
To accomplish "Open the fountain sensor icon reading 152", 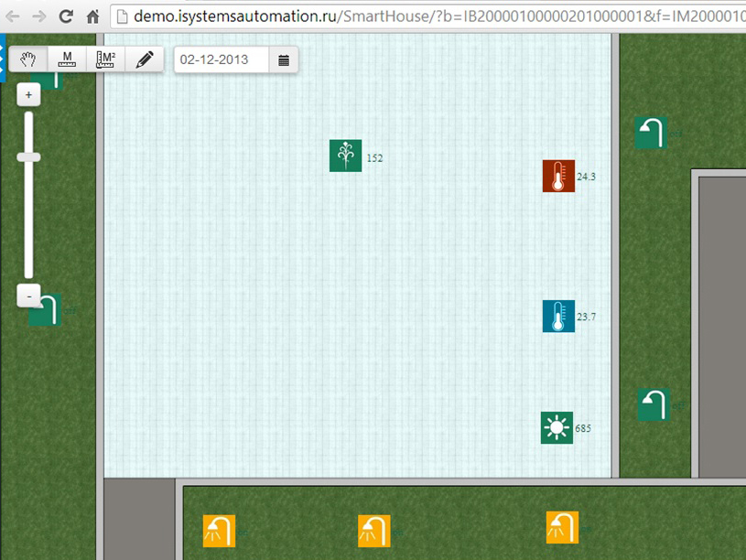I will [x=345, y=156].
